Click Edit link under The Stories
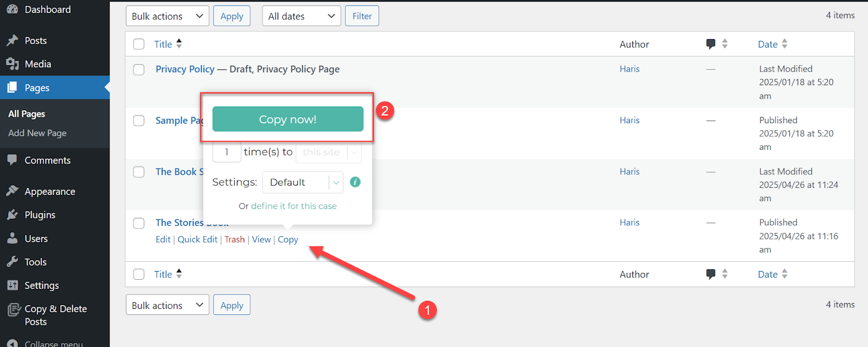Viewport: 868px width, 347px height. 163,239
